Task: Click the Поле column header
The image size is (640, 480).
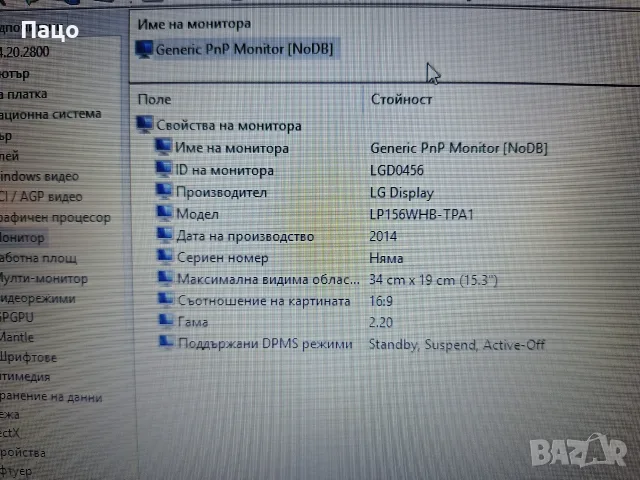Action: 154,99
